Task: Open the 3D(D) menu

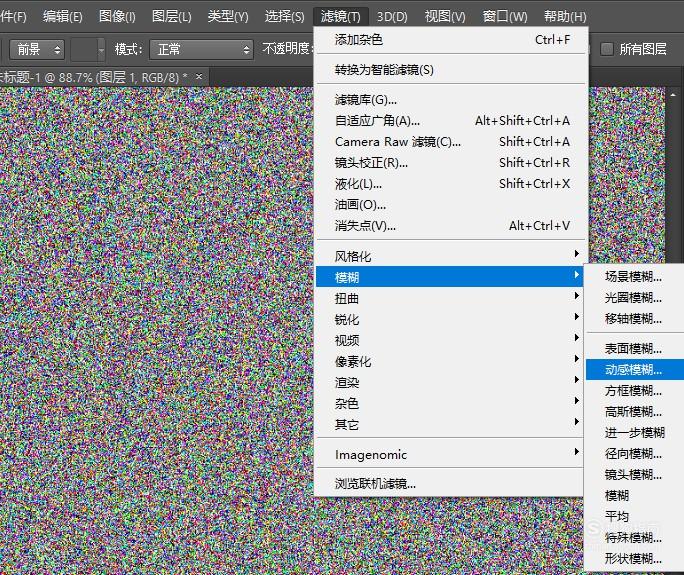Action: tap(392, 17)
